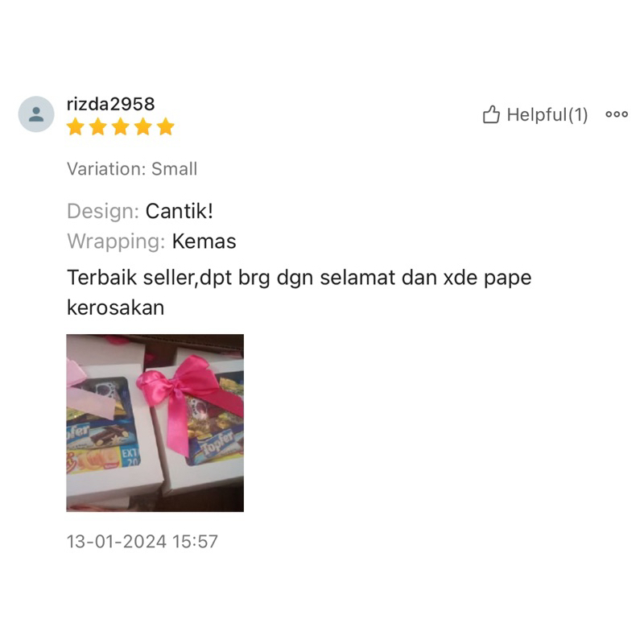
Task: Click the reviewer's default avatar icon
Action: click(x=36, y=114)
